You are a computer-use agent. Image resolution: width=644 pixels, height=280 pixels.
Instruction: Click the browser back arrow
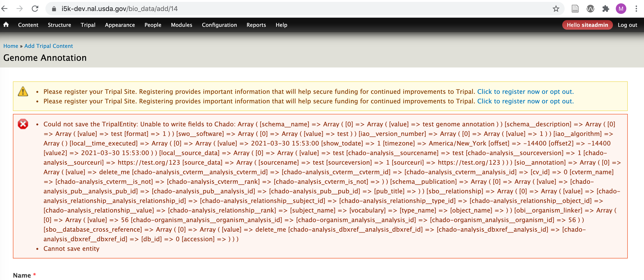[5, 9]
